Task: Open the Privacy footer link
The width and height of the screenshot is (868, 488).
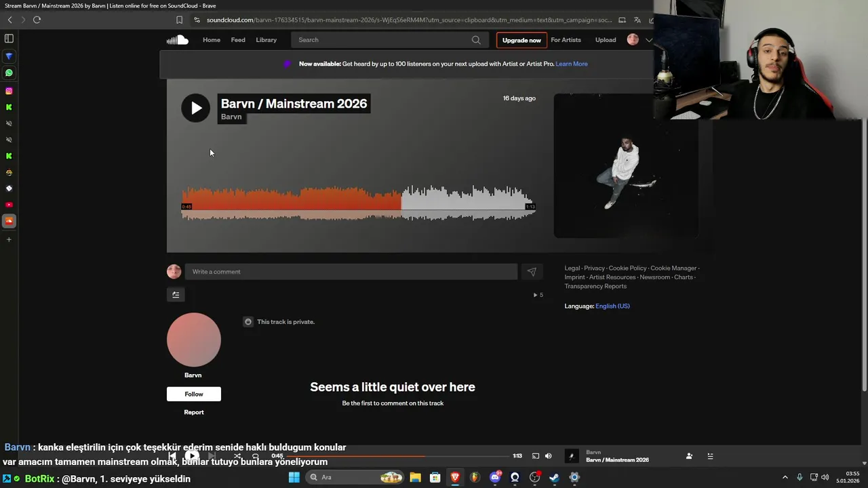Action: pos(594,268)
